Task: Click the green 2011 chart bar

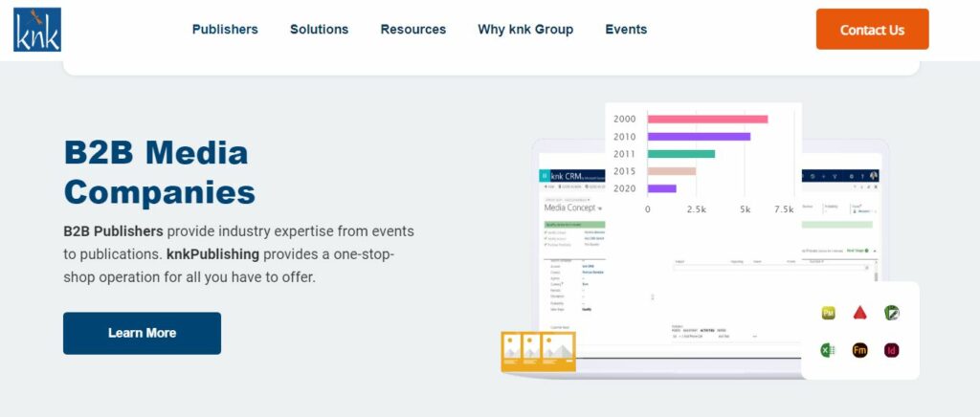Action: pyautogui.click(x=681, y=154)
